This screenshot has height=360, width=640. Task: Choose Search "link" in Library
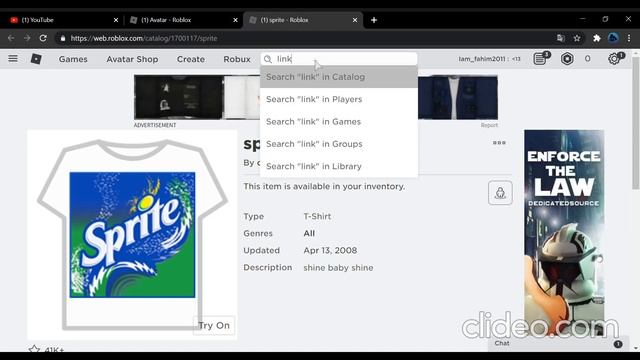339,166
